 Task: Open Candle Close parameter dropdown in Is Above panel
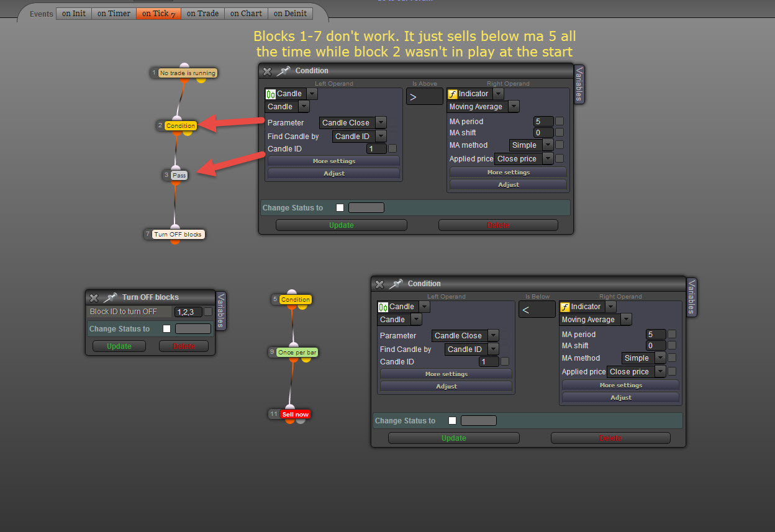click(x=353, y=123)
